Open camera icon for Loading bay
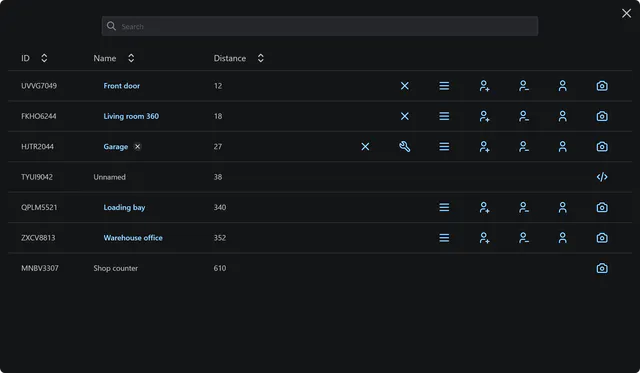The height and width of the screenshot is (373, 640). tap(602, 207)
